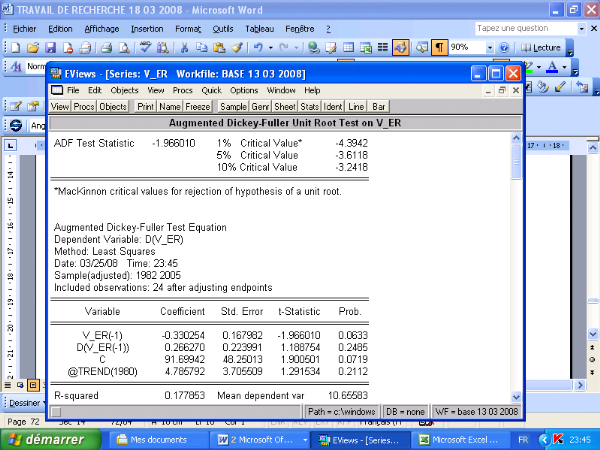Click the Spelling and Grammar check icon

(146, 47)
